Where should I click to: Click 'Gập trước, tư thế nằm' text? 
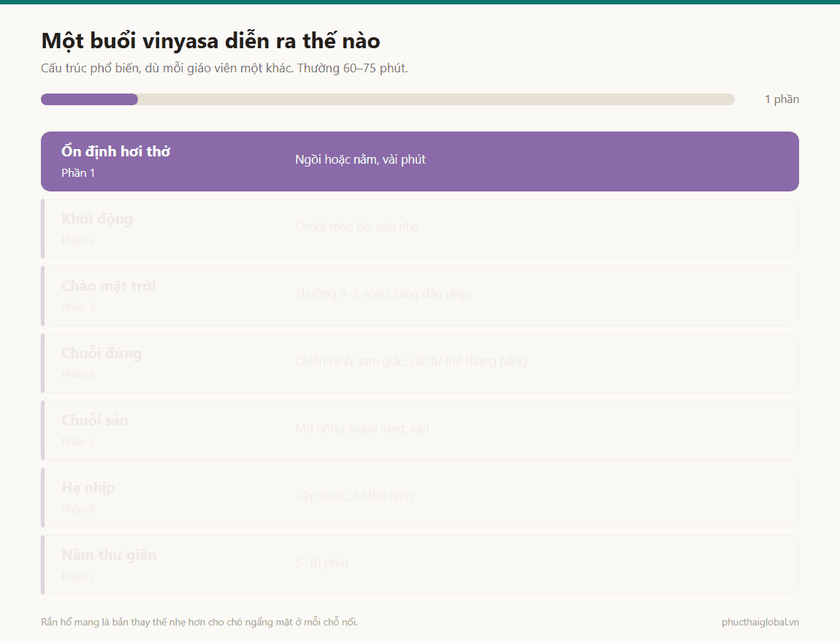click(354, 495)
